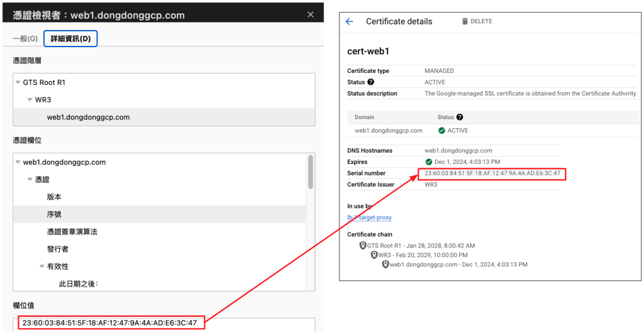Screen dimensions: 644x335
Task: Collapse the WR3 hierarchy node
Action: pyautogui.click(x=30, y=100)
